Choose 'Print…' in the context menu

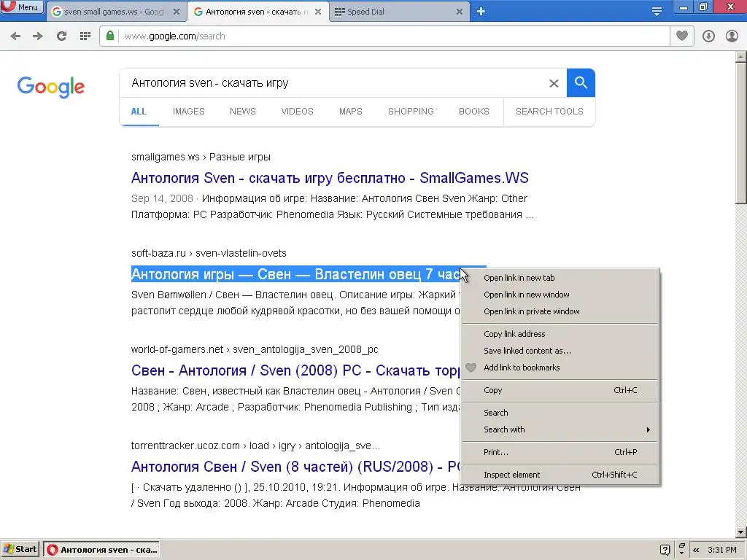pyautogui.click(x=560, y=452)
